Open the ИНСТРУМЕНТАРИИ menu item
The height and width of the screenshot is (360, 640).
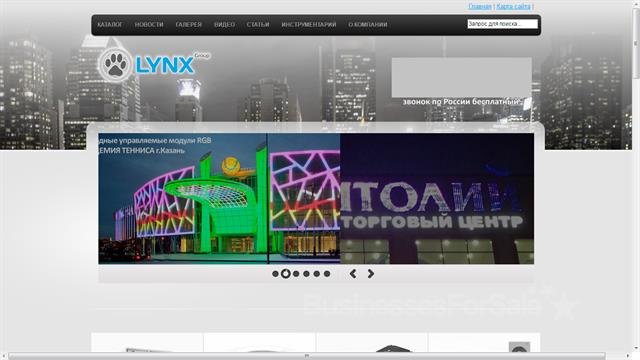(x=309, y=24)
